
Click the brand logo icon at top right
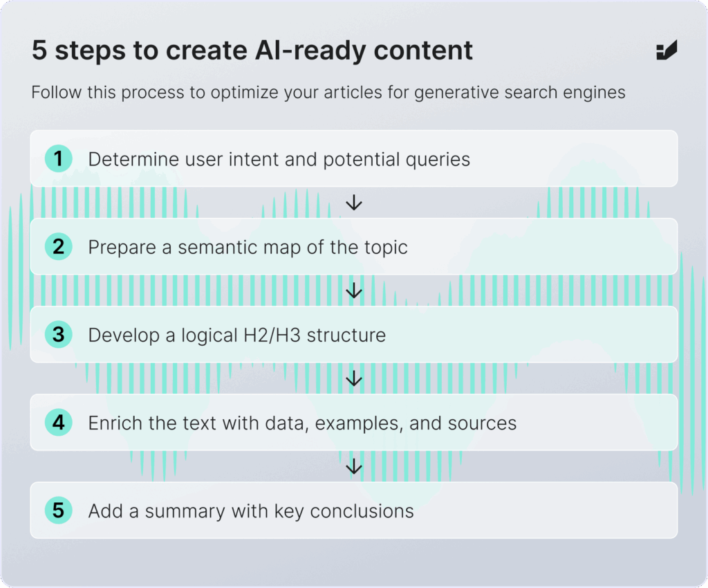tap(667, 51)
